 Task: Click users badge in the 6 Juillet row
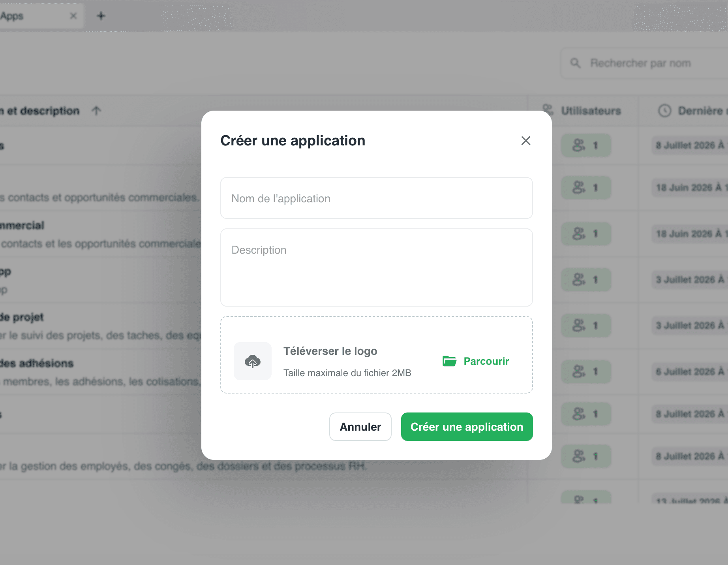(x=586, y=371)
